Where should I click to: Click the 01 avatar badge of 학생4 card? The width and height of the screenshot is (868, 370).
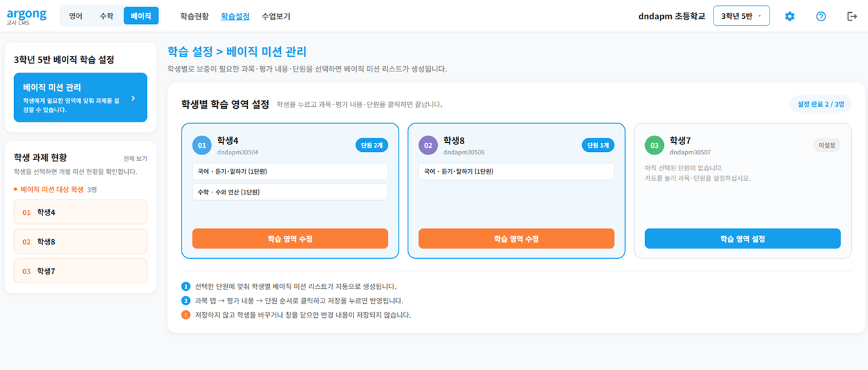pyautogui.click(x=202, y=145)
